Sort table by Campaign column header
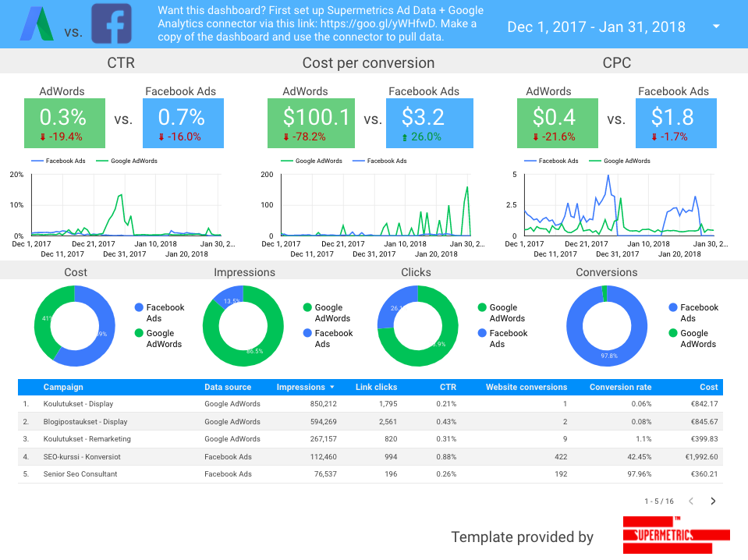748x560 pixels. point(63,387)
